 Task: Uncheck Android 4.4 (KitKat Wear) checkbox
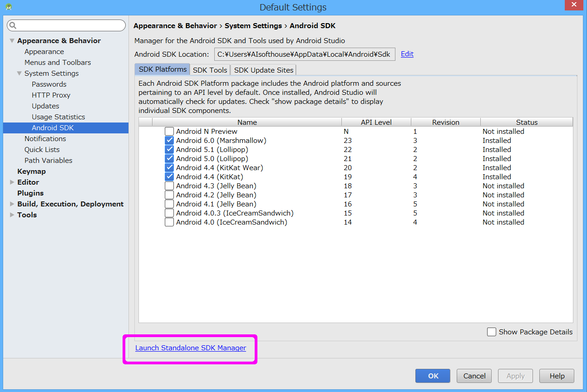click(169, 168)
